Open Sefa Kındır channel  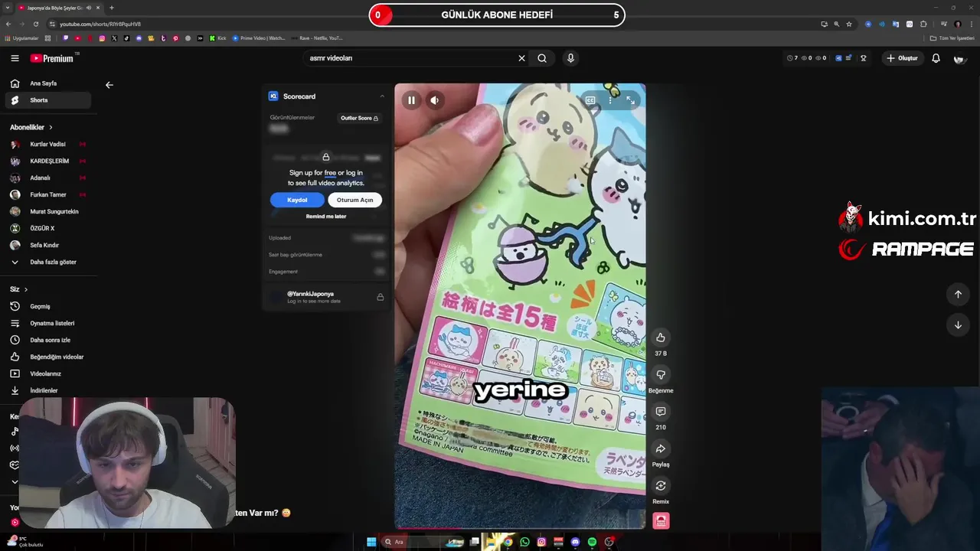(x=47, y=245)
